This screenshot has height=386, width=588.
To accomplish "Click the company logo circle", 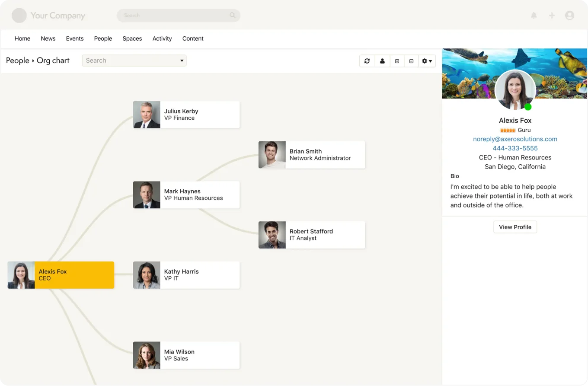I will [x=19, y=16].
